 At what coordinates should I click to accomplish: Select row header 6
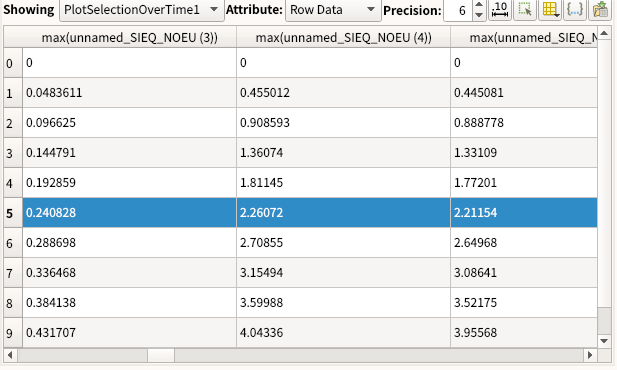pyautogui.click(x=13, y=243)
